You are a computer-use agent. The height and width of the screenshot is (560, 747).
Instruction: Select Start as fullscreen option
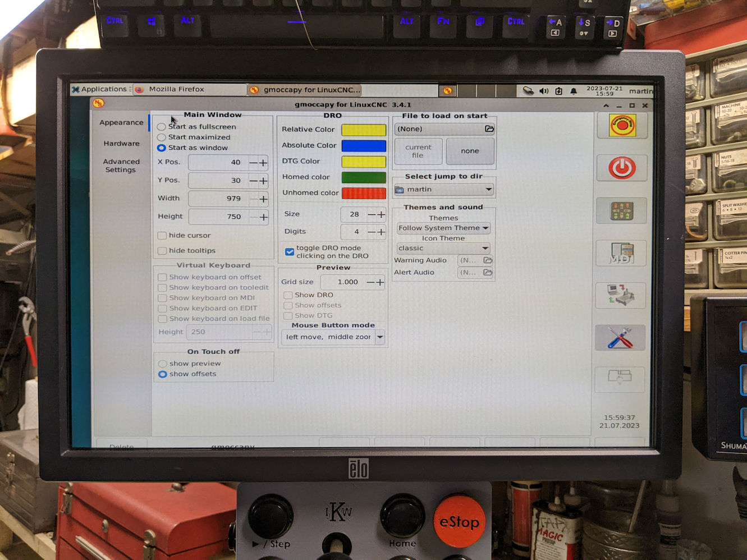162,127
